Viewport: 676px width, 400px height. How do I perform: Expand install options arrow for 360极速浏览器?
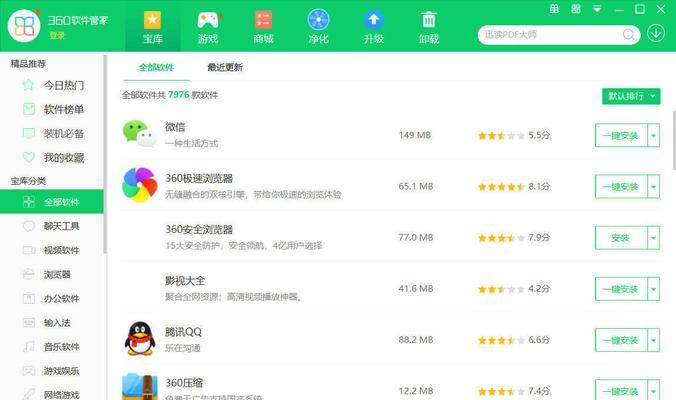(654, 187)
